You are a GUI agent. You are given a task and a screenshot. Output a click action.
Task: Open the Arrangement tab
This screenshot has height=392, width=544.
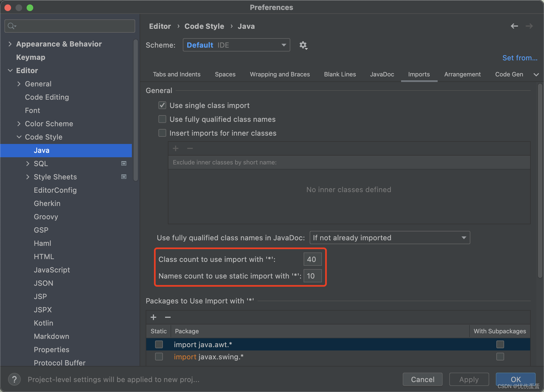(462, 74)
